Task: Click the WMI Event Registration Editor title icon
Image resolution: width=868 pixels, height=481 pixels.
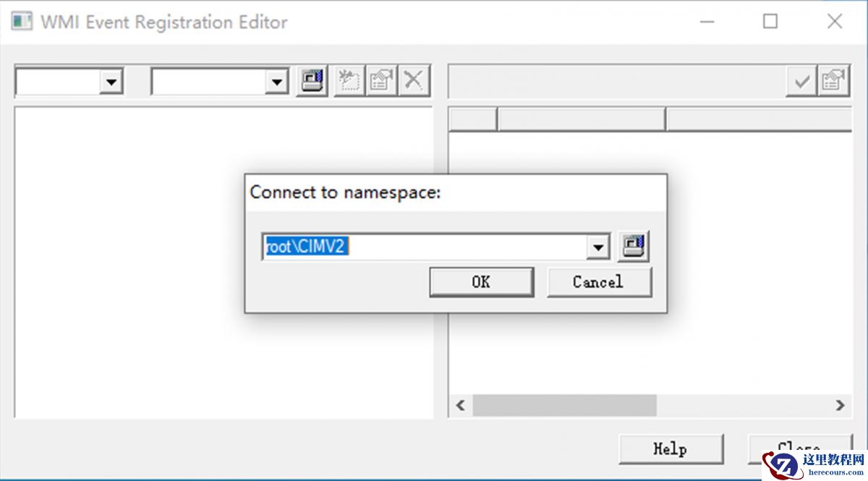Action: coord(22,21)
